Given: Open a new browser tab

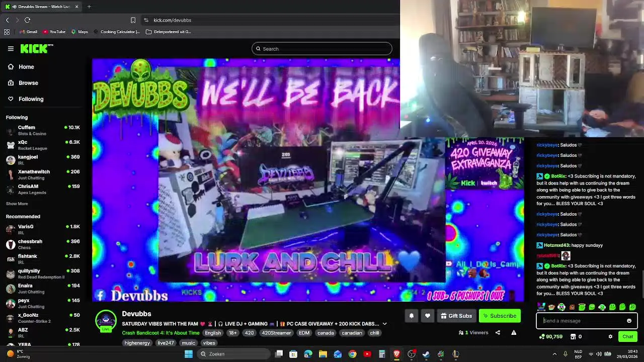Looking at the screenshot, I should click(89, 7).
